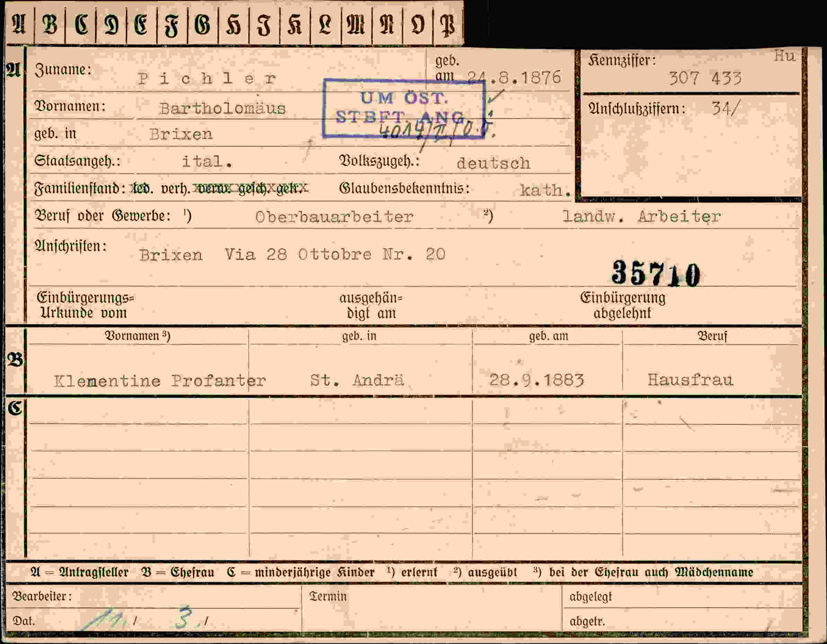The height and width of the screenshot is (644, 827).
Task: Click the first name 'Bartholomäus'
Action: pyautogui.click(x=222, y=109)
